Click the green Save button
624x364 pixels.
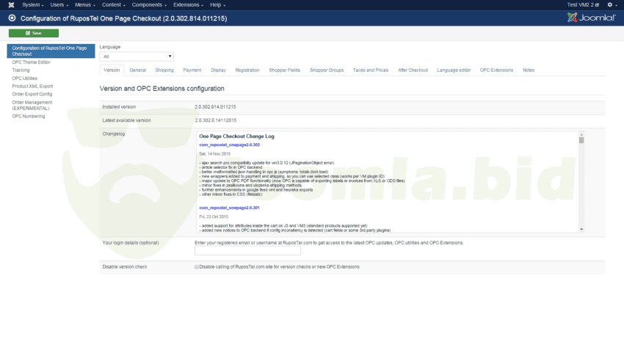34,33
